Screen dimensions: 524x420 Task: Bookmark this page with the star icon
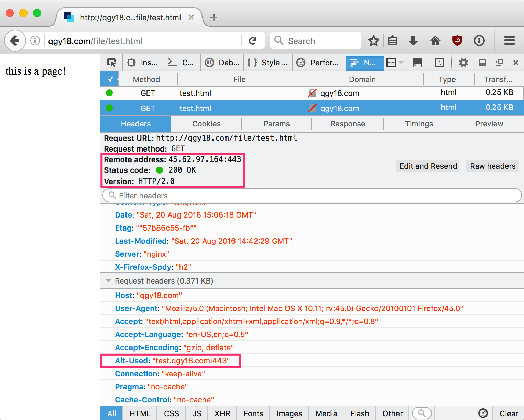[x=373, y=41]
